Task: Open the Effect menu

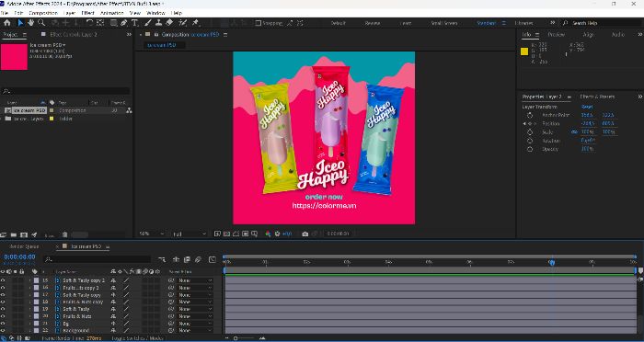Action: coord(87,13)
